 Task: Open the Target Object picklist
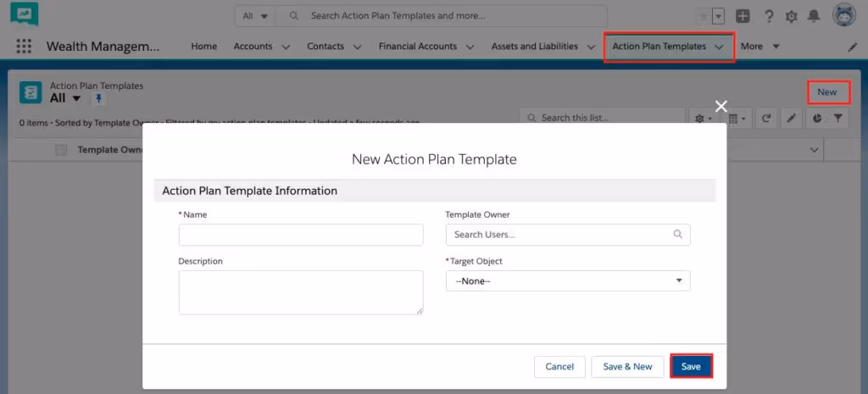pyautogui.click(x=568, y=280)
